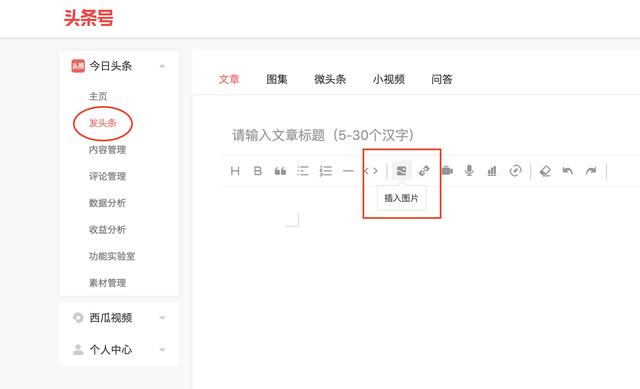
Task: Insert an ordered numbered list
Action: pos(326,171)
